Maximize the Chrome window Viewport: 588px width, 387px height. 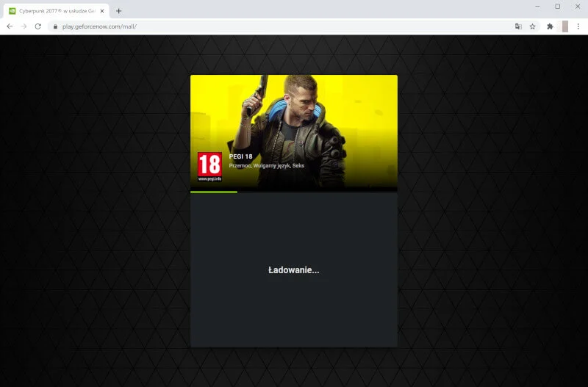[558, 7]
